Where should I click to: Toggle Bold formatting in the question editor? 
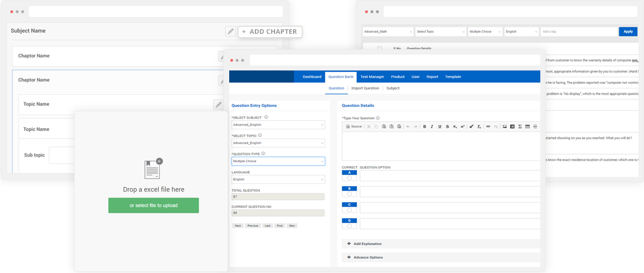coord(425,127)
